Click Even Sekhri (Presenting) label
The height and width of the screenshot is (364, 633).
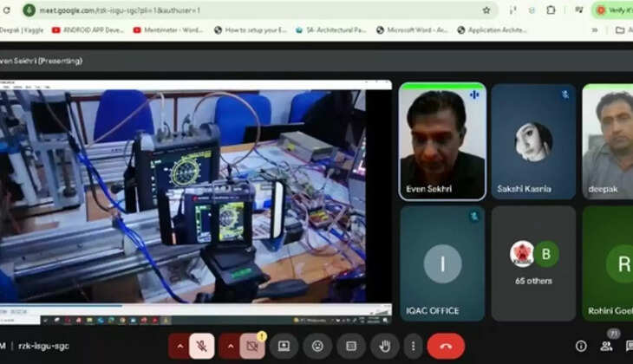click(x=41, y=61)
